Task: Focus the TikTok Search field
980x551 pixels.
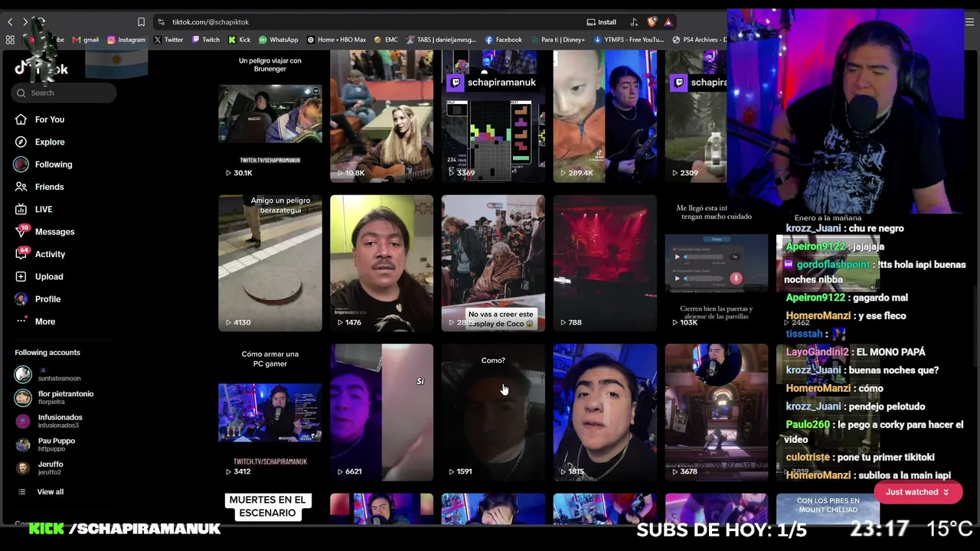Action: [64, 93]
